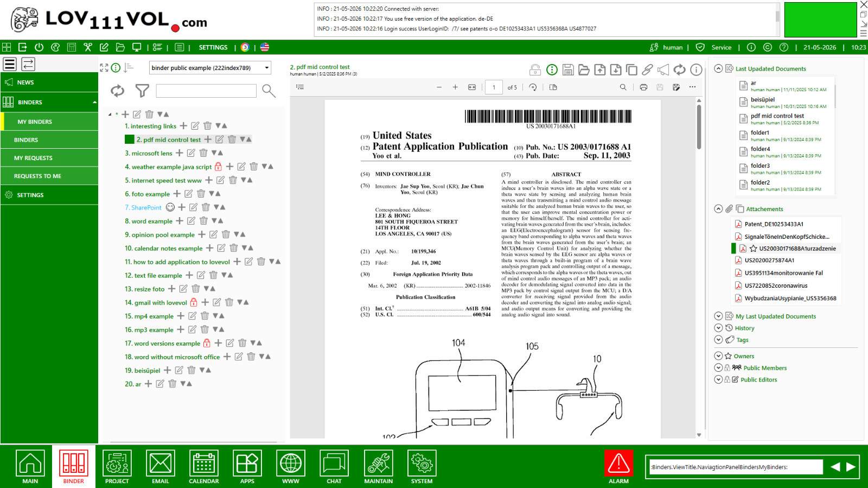The height and width of the screenshot is (488, 868).
Task: Open '4. weather example java script' binder entry
Action: [168, 167]
